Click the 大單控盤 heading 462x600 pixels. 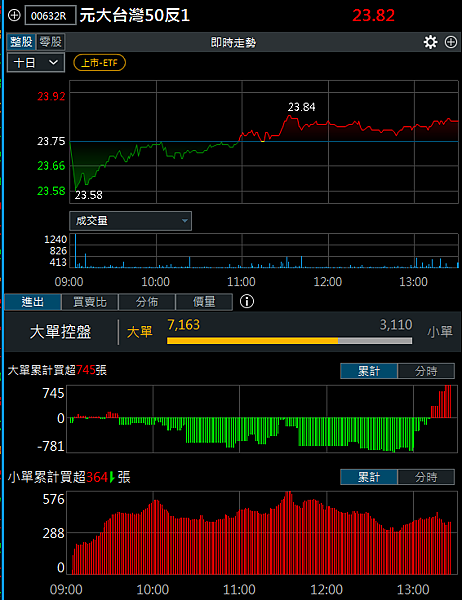pyautogui.click(x=60, y=332)
